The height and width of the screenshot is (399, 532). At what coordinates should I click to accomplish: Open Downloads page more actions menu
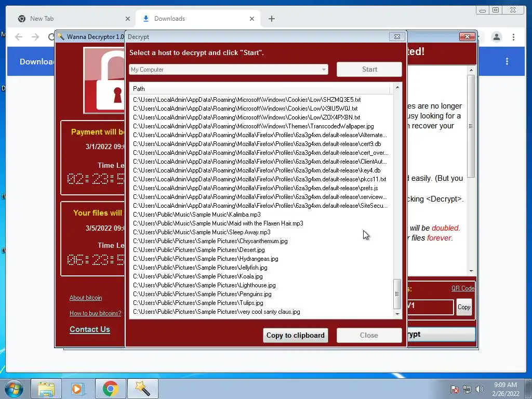pyautogui.click(x=507, y=61)
